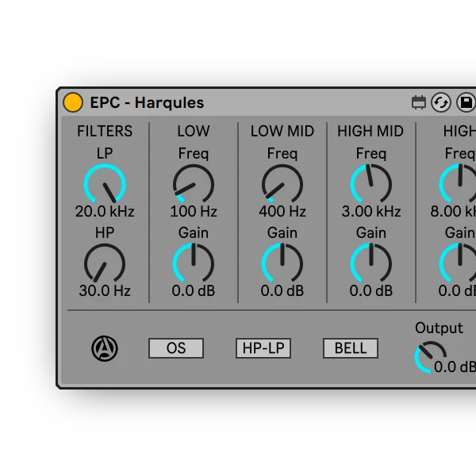
Task: Click the 400 Hz frequency value
Action: 282,212
